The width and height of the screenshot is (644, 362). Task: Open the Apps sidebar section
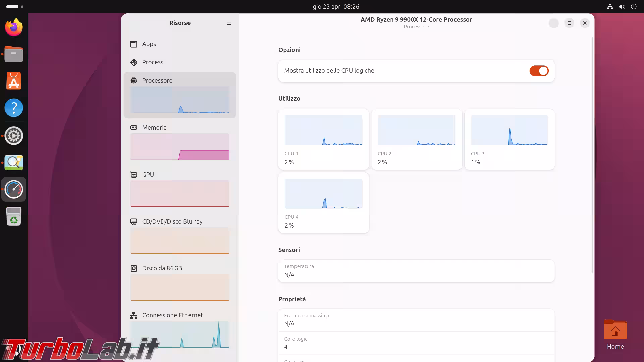(149, 44)
